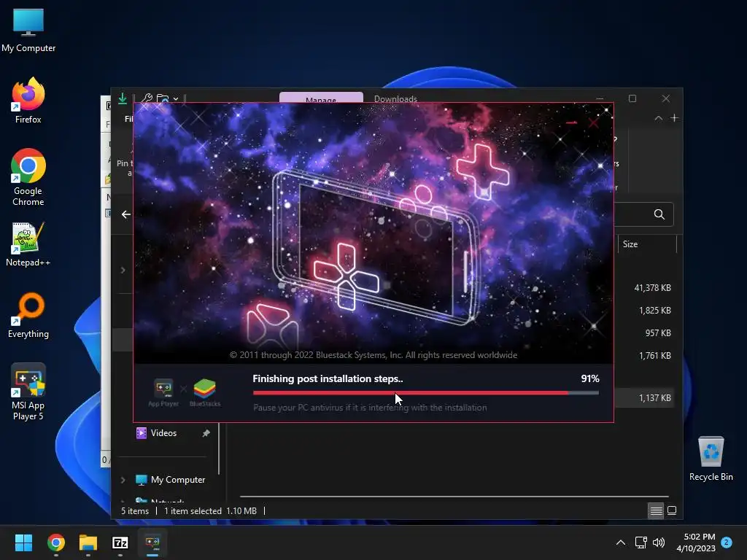Open the Windows Start menu
747x560 pixels.
(23, 542)
